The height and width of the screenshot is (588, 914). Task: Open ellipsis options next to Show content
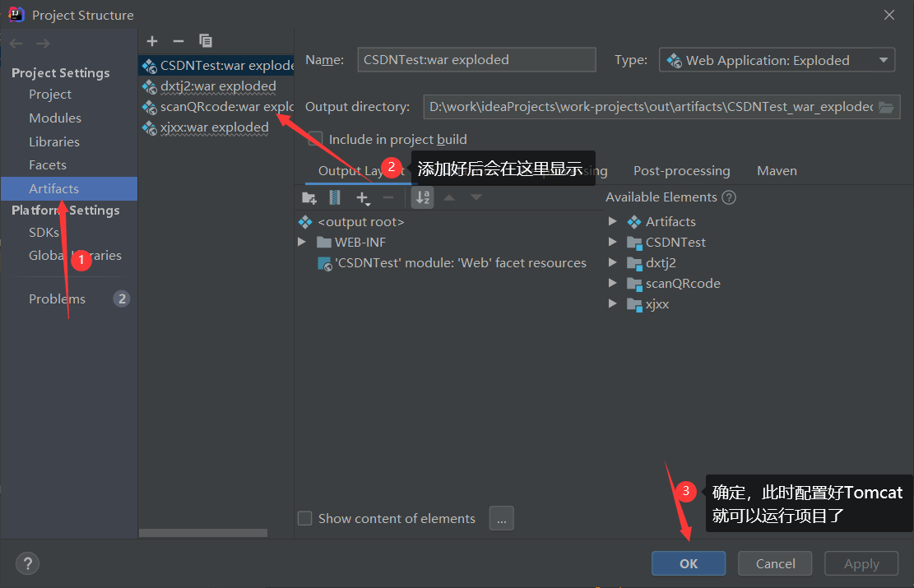click(502, 518)
